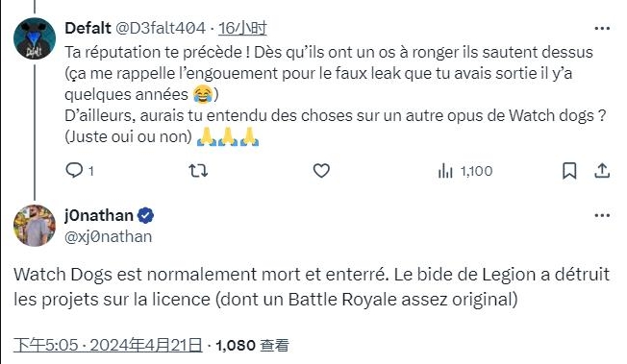Open the @D3falt404 handle
This screenshot has height=364, width=627.
pyautogui.click(x=161, y=28)
